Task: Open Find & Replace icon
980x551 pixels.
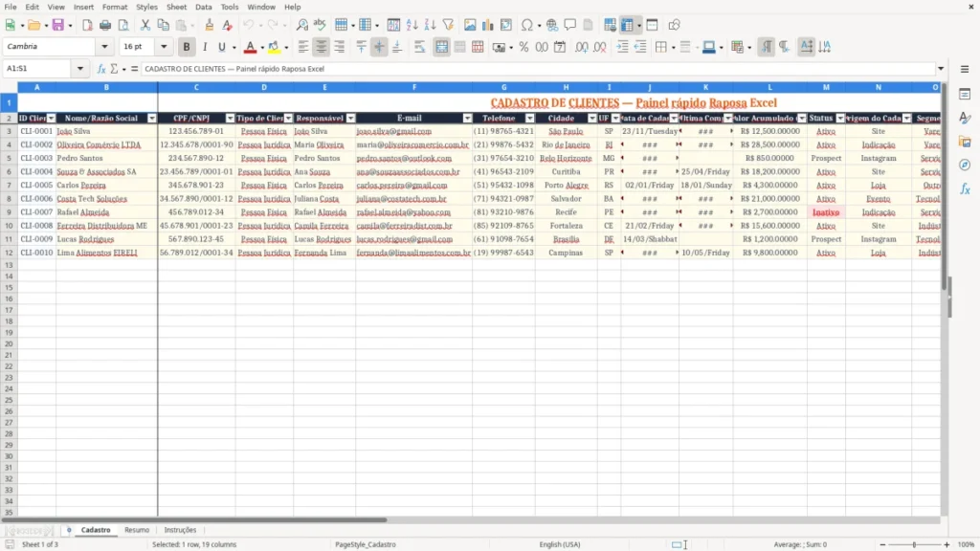Action: pyautogui.click(x=301, y=25)
